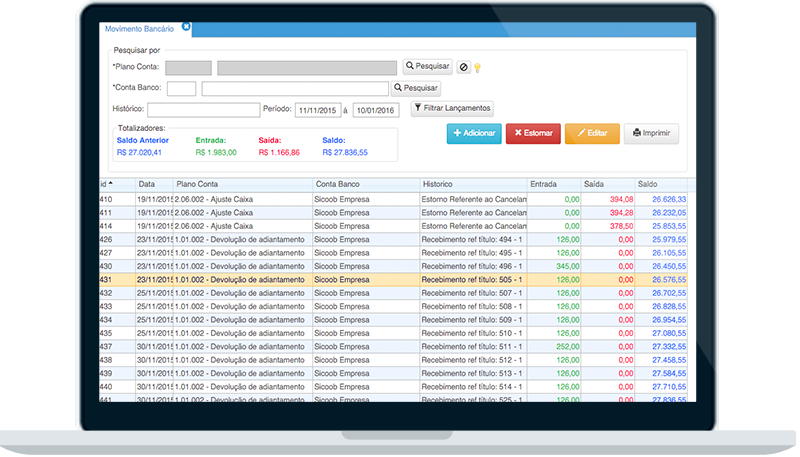The height and width of the screenshot is (457, 800).
Task: Click 'Recebimento ref título: 510 - 1'
Action: [x=472, y=334]
